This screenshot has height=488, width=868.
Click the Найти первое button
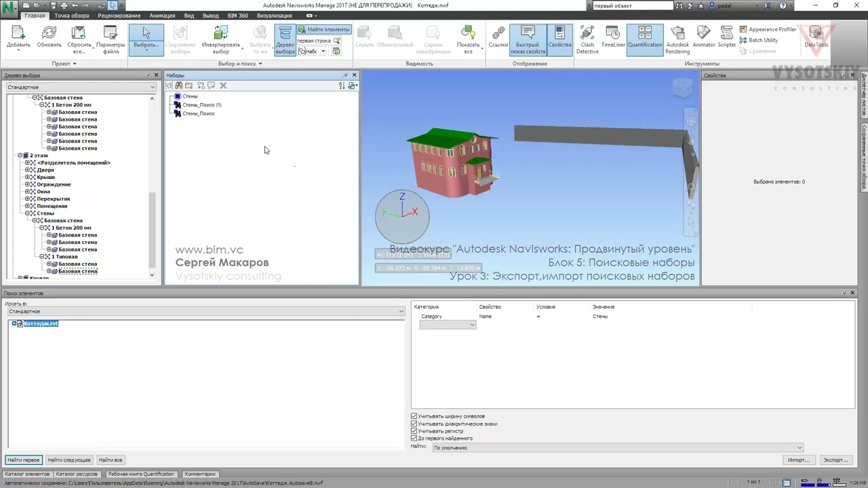click(x=24, y=460)
